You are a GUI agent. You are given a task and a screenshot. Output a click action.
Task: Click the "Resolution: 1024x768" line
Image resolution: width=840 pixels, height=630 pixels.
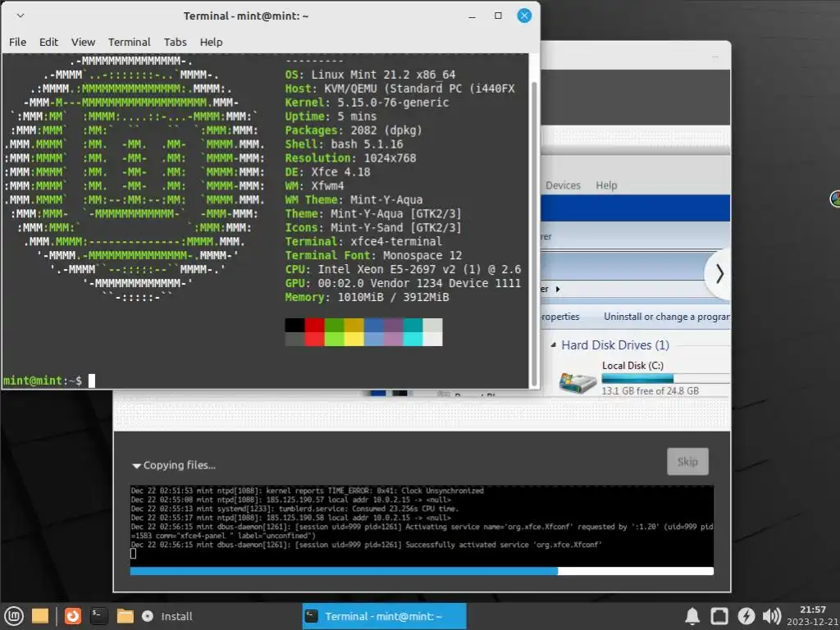coord(350,158)
